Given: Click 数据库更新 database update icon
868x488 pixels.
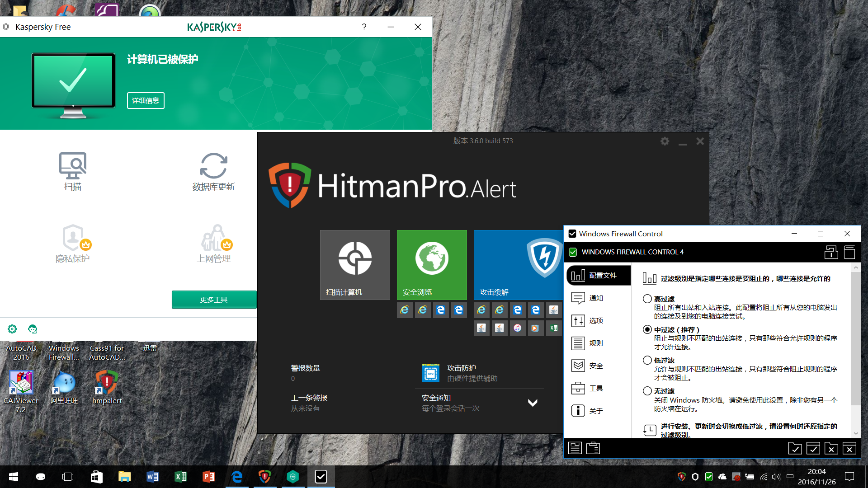Looking at the screenshot, I should click(x=213, y=172).
